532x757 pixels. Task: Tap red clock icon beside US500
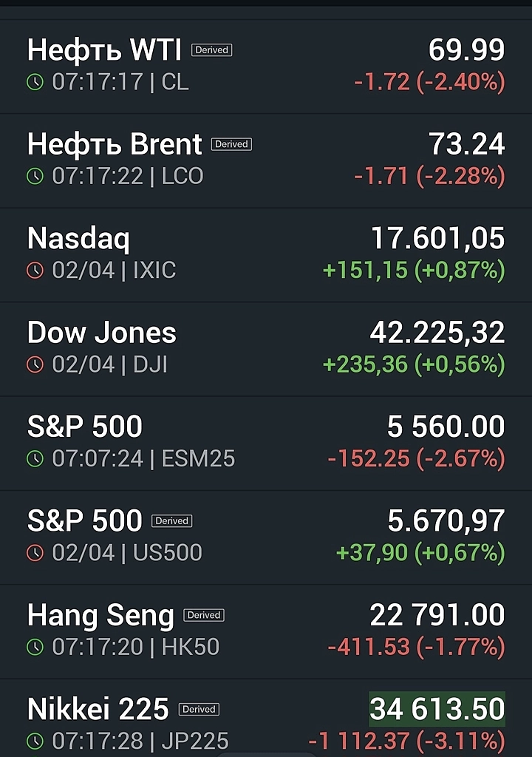click(35, 553)
